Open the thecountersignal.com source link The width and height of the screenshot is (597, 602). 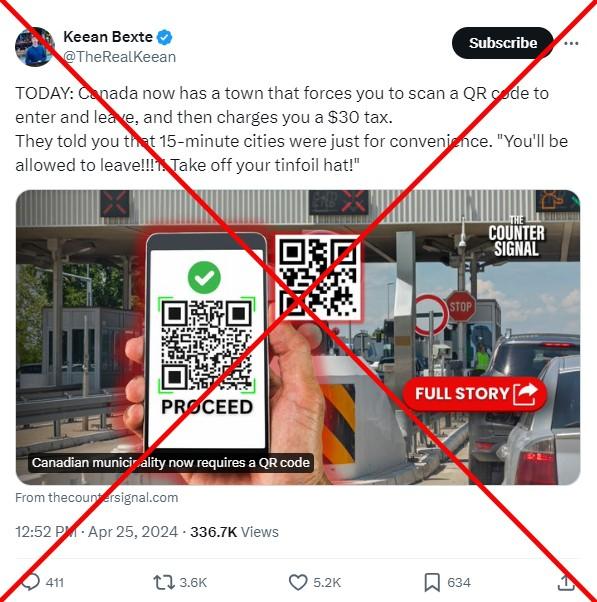coord(97,498)
